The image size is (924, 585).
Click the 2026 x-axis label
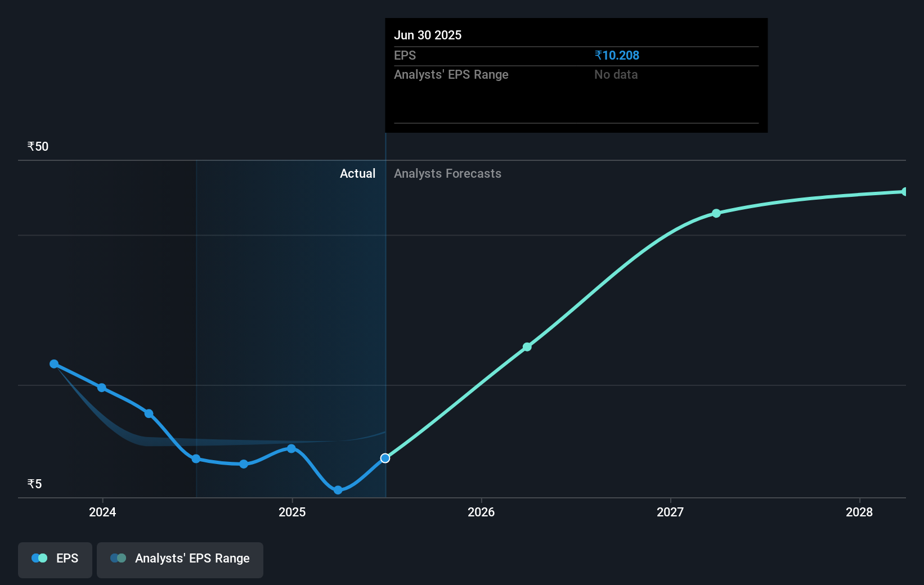point(481,512)
